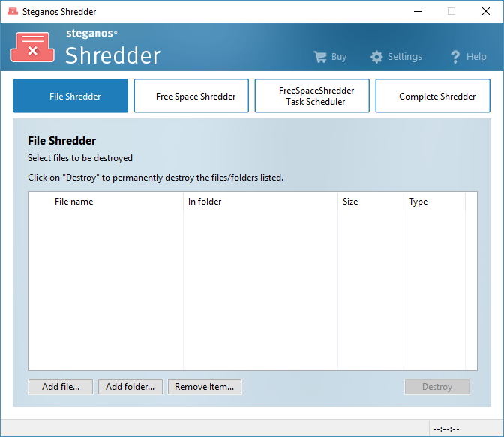Minimize the Steganos Shredder window
Screen dimensions: 504x437
(418, 11)
